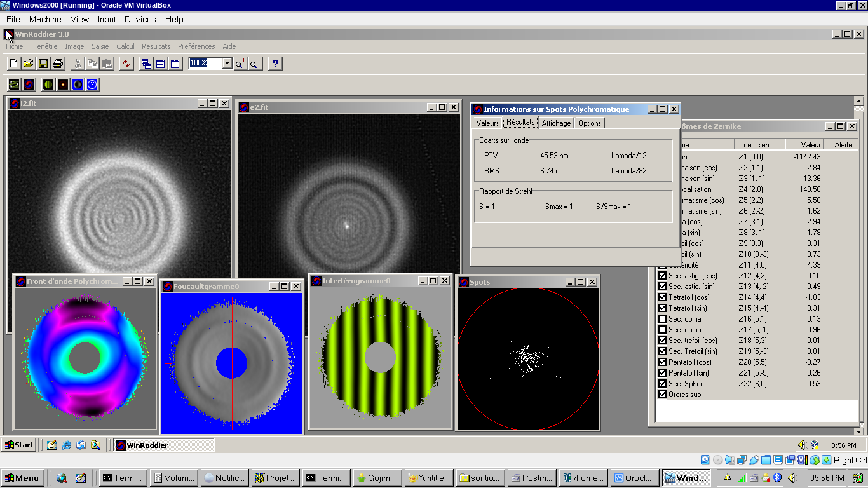Screen dimensions: 868x488
Task: Click the printer icon in toolbar
Action: (58, 64)
